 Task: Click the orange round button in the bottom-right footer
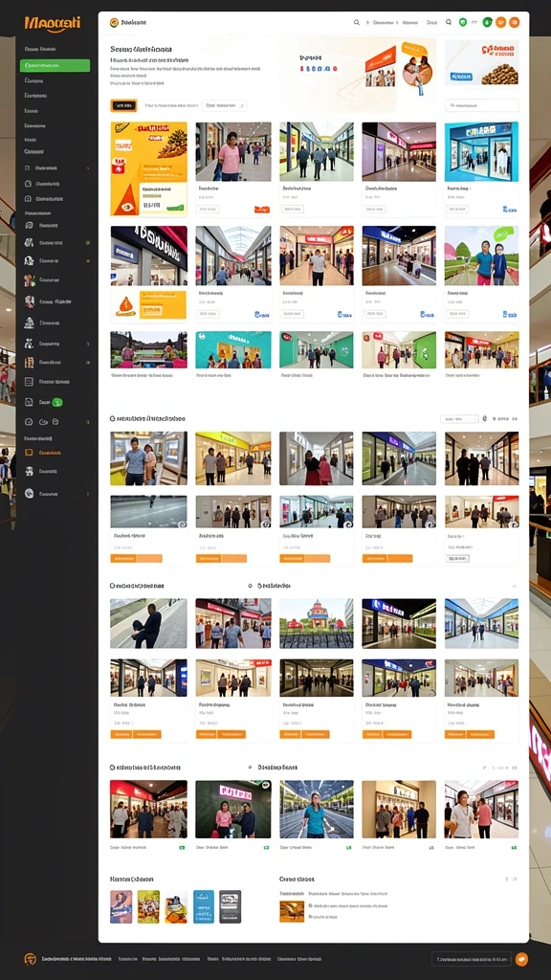521,959
